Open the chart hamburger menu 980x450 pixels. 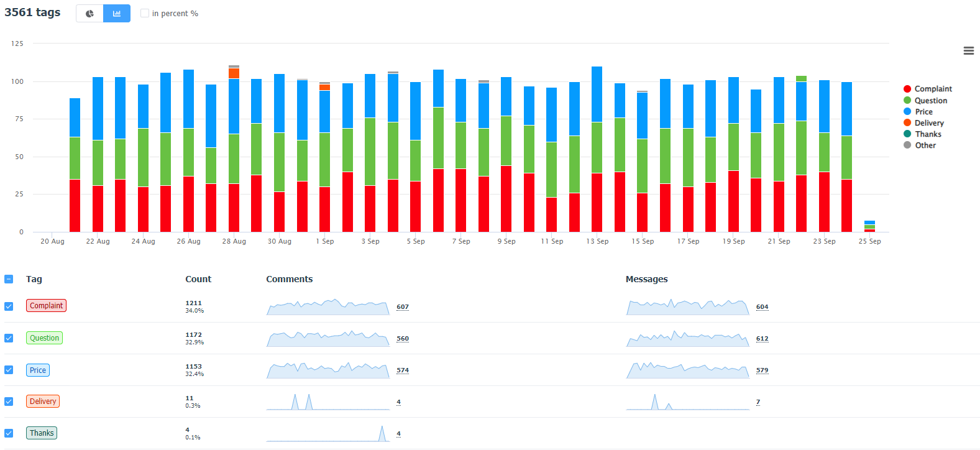pos(968,51)
